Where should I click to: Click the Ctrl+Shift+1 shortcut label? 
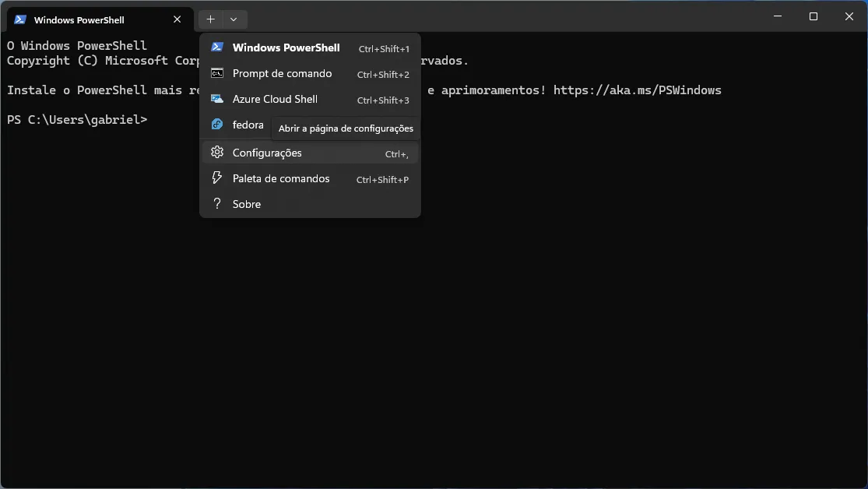point(384,49)
